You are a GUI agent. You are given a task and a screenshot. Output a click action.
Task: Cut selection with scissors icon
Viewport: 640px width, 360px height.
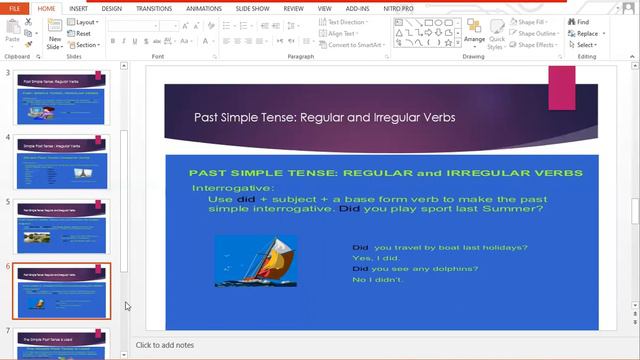tap(28, 22)
